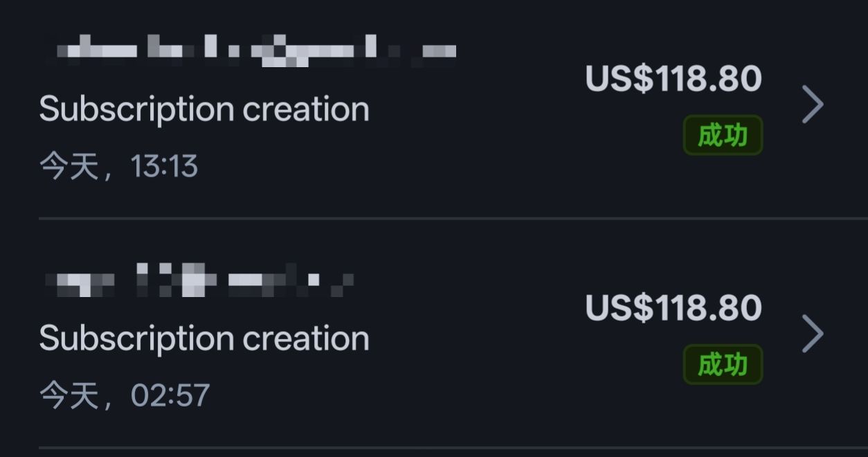Click the blurred title above the 02:57 subscription
This screenshot has width=868, height=457.
pyautogui.click(x=201, y=280)
